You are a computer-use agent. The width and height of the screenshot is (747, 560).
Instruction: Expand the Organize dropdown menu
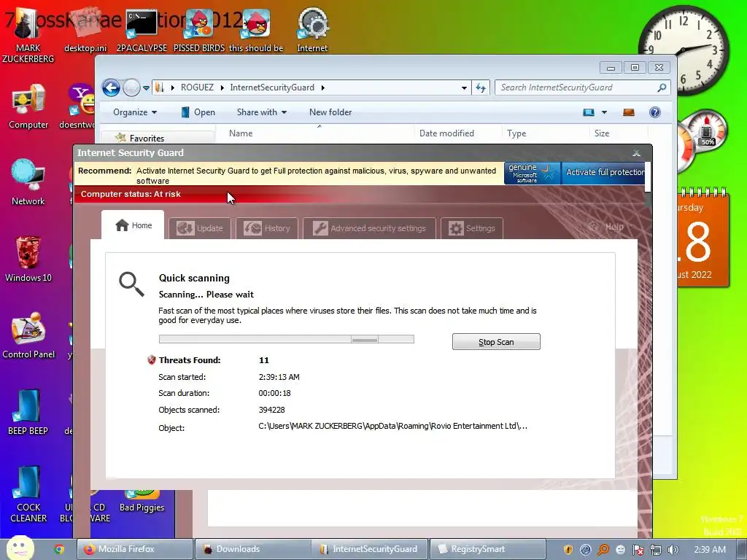pyautogui.click(x=135, y=112)
